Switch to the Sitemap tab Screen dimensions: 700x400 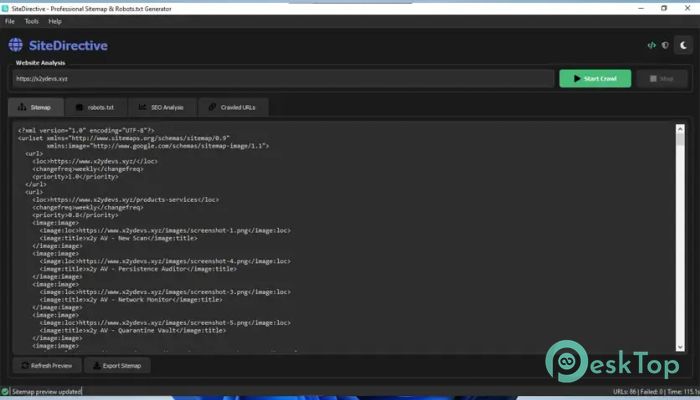pyautogui.click(x=36, y=107)
